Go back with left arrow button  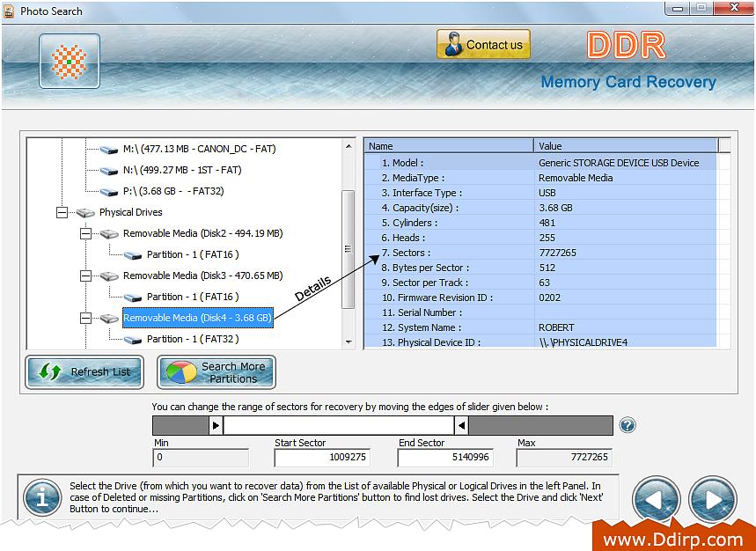(657, 500)
